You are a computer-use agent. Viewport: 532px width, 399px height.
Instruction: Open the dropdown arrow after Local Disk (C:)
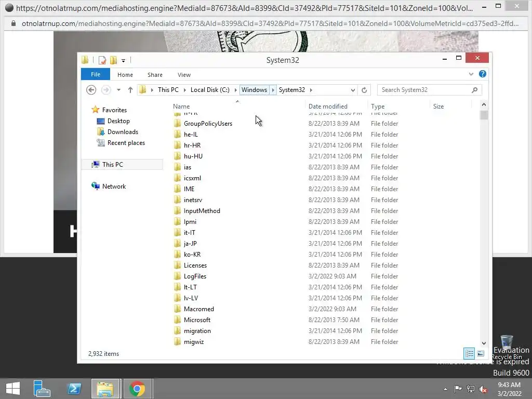click(235, 90)
